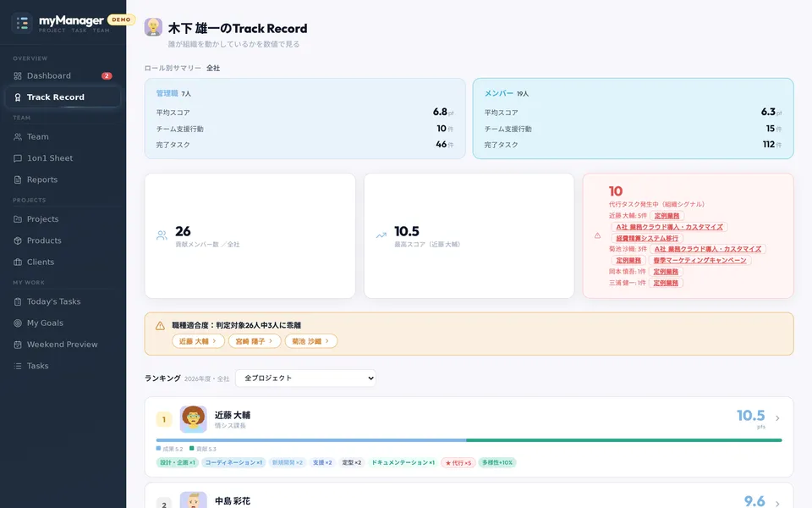Click the Reports document icon in sidebar
The width and height of the screenshot is (812, 508).
[x=18, y=179]
